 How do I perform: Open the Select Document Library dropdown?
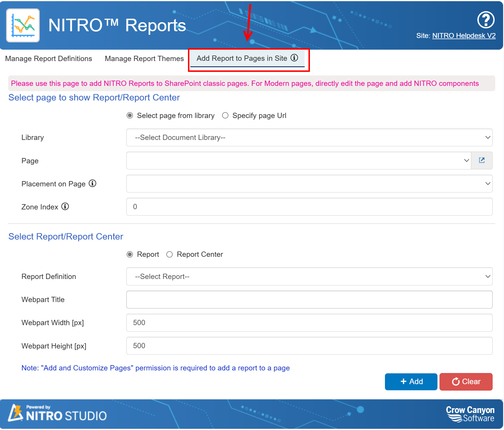click(309, 138)
